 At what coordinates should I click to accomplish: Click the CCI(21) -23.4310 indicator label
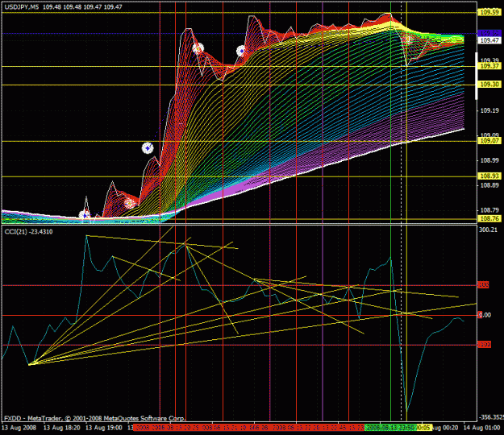pos(28,232)
